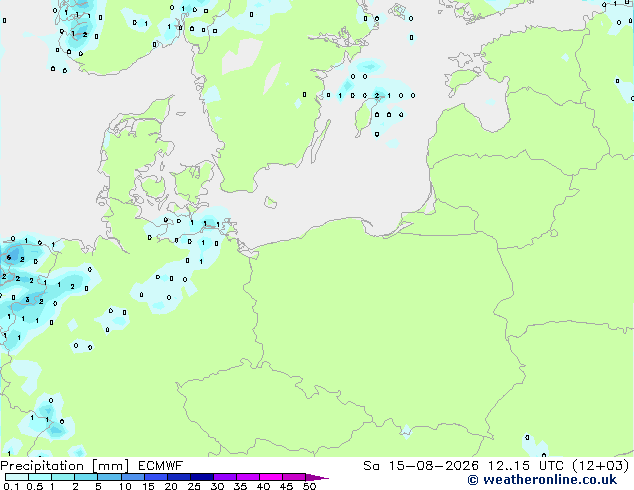Select the 2–5 mm legend color box
Viewport: 634px width, 490px height.
pos(86,477)
